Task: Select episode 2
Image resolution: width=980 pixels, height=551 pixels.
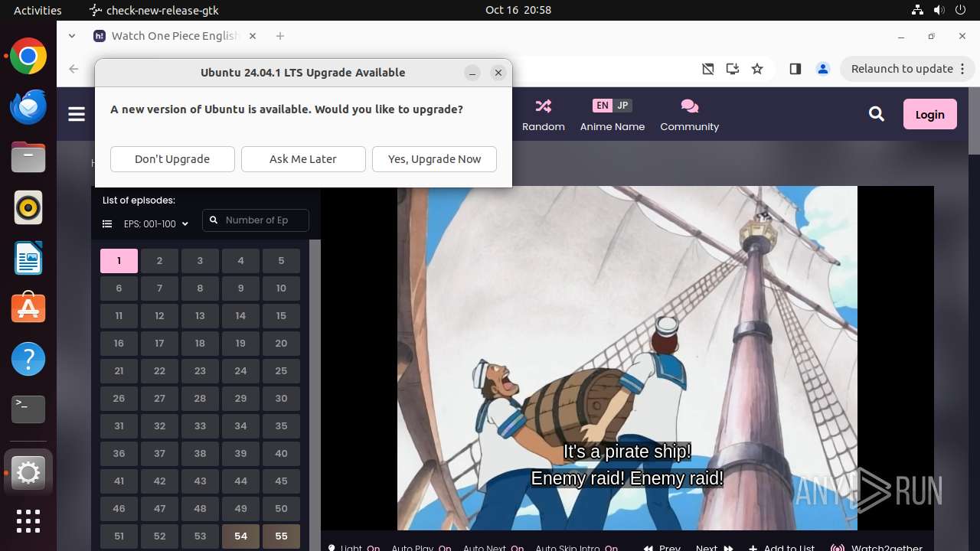Action: click(x=159, y=261)
